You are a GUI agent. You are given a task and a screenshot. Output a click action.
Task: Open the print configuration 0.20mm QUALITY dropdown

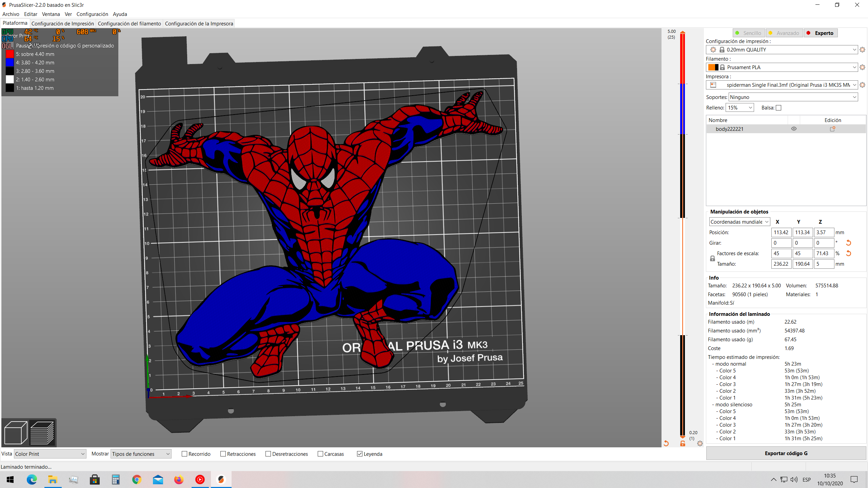[x=782, y=50]
